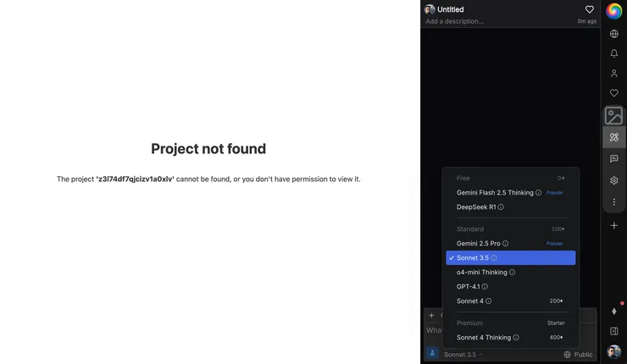This screenshot has height=364, width=627.
Task: Open the three-dot more options icon
Action: pyautogui.click(x=613, y=202)
